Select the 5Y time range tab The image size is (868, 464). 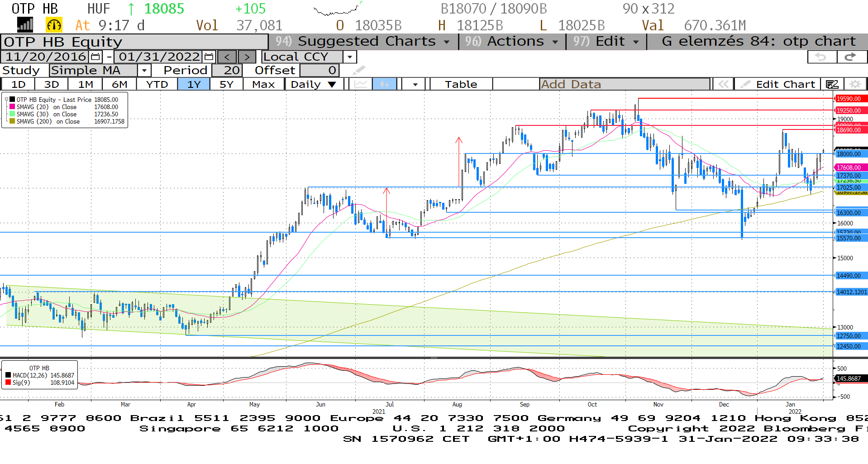pyautogui.click(x=226, y=84)
